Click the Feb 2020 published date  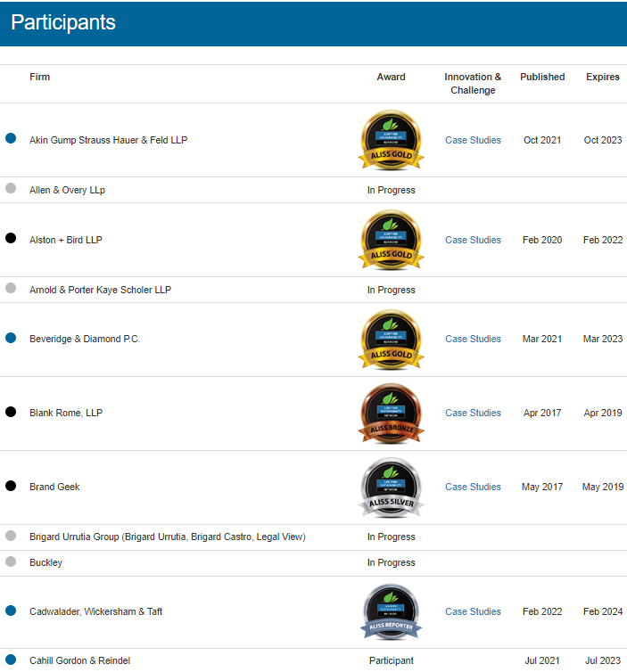542,240
